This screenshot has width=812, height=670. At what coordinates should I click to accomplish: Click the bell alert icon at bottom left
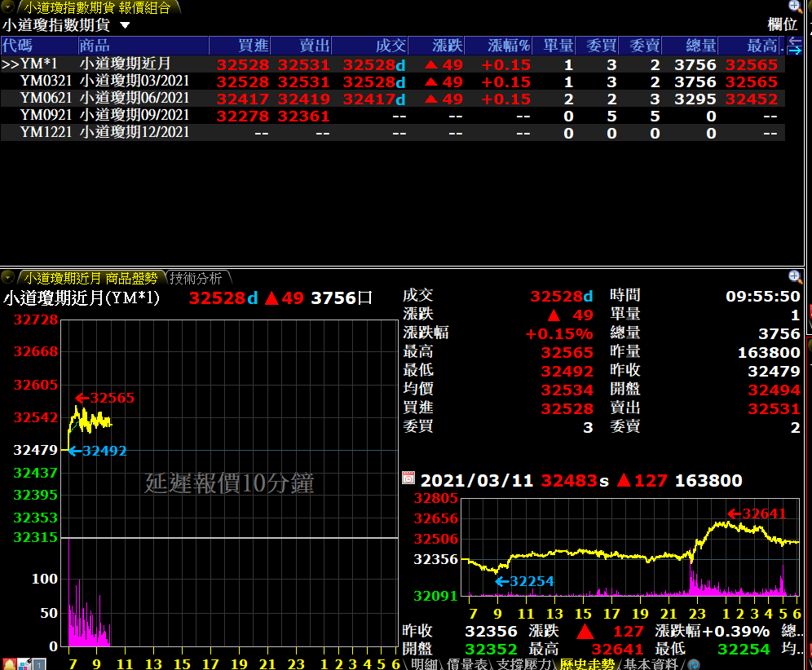pos(9,664)
